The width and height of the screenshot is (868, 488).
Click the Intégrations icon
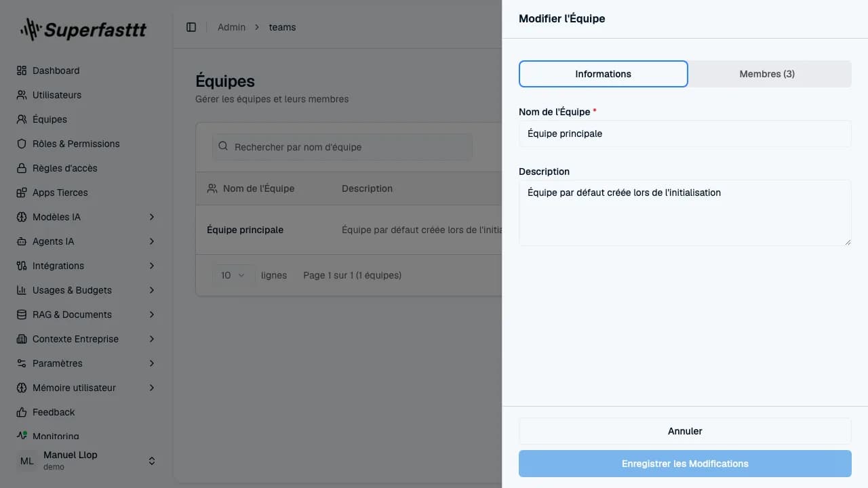point(22,266)
